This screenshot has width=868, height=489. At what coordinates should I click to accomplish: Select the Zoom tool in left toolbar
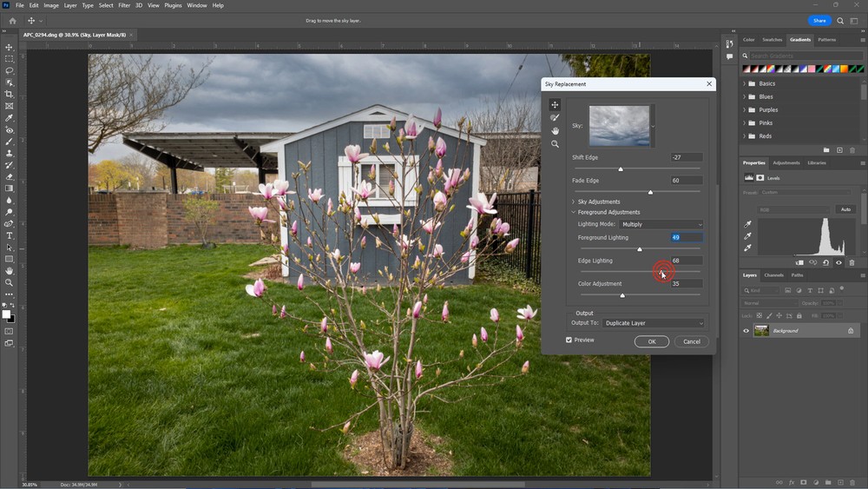(9, 282)
